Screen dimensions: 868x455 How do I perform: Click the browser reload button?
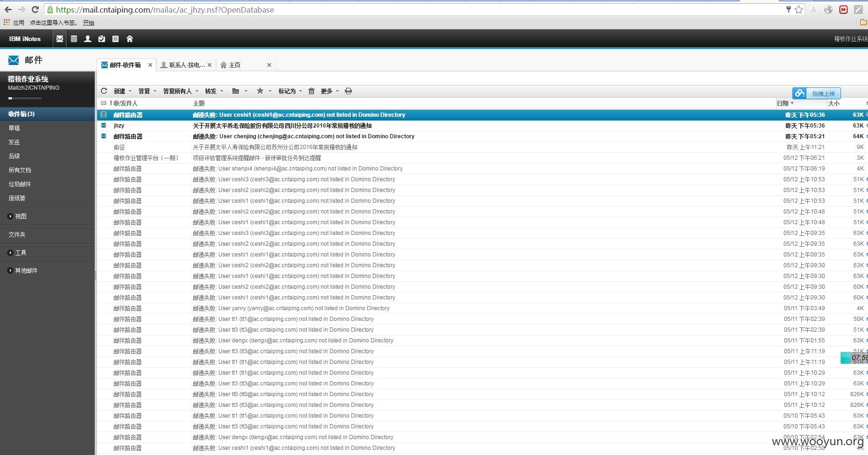35,9
